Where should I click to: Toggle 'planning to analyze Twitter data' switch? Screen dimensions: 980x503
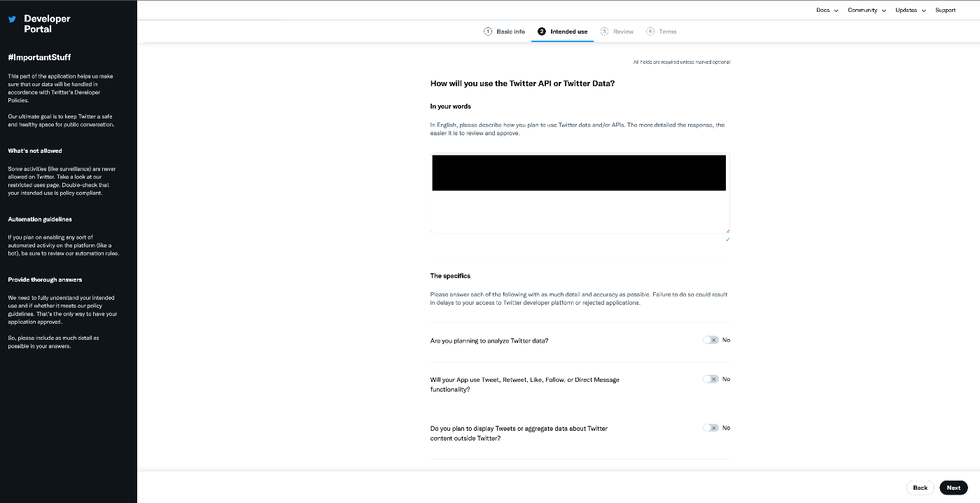[x=711, y=340]
